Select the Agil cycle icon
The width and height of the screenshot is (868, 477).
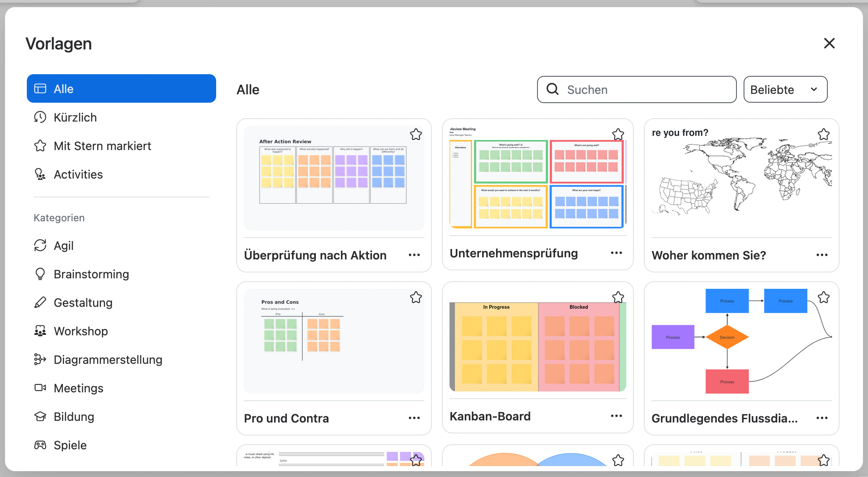click(40, 246)
